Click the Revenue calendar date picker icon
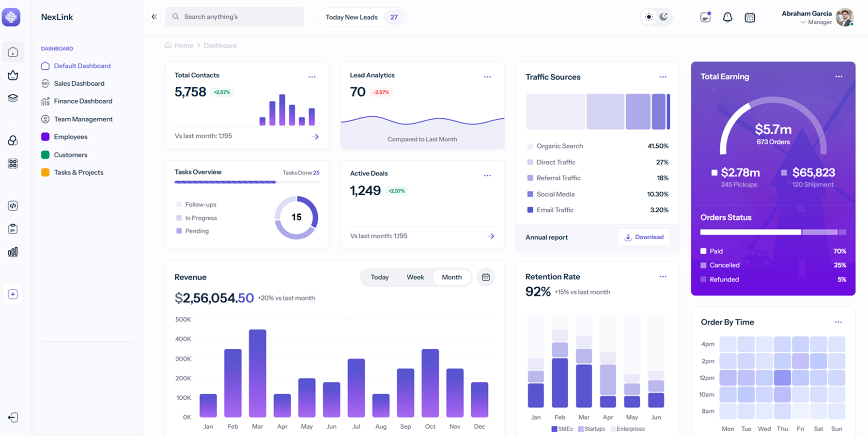 point(486,277)
